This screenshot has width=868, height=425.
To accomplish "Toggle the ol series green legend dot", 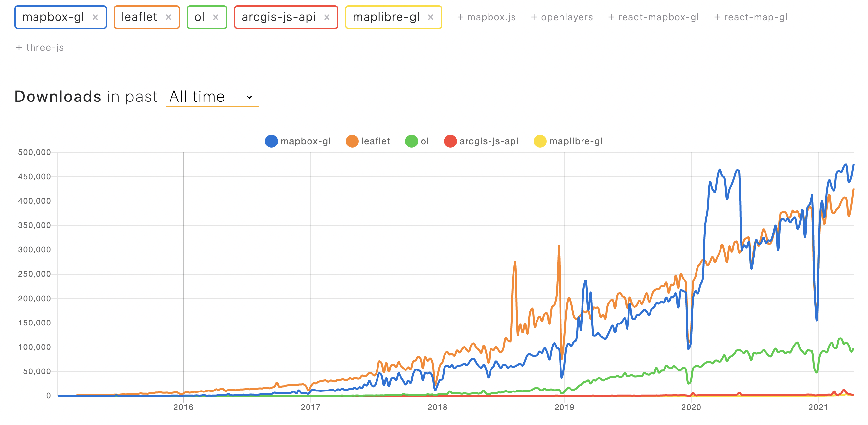I will pos(411,141).
